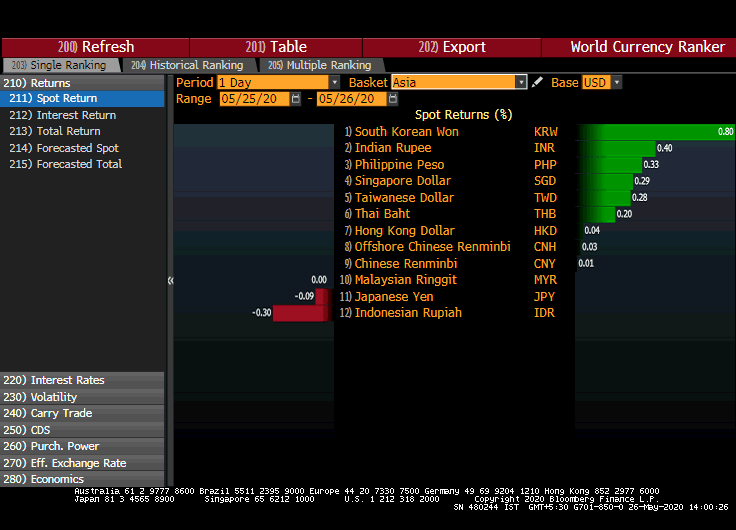This screenshot has height=530, width=736.
Task: Click the Export button
Action: click(452, 47)
